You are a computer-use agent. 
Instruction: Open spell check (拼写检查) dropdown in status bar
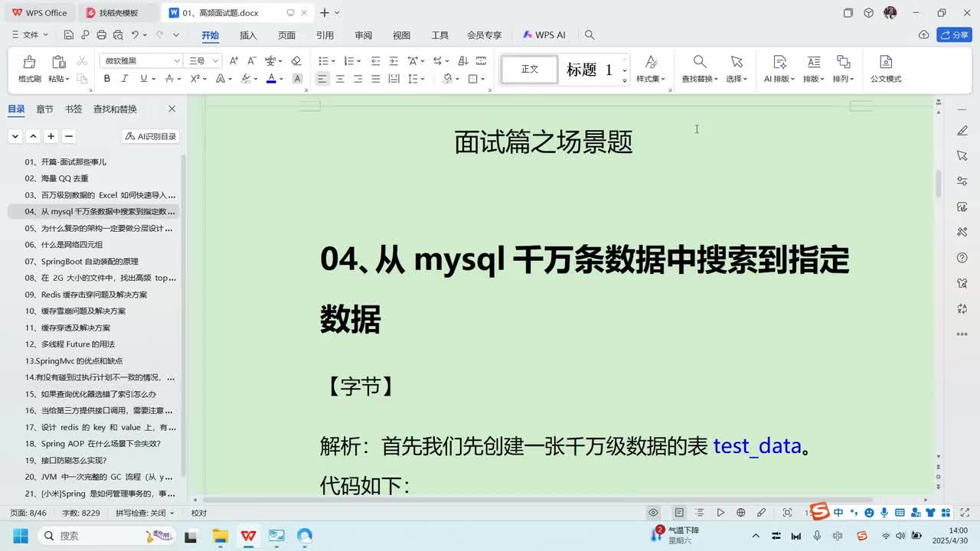(x=145, y=513)
